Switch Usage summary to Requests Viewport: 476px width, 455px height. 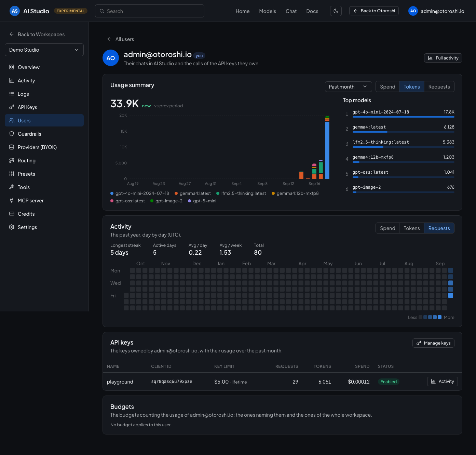(439, 87)
